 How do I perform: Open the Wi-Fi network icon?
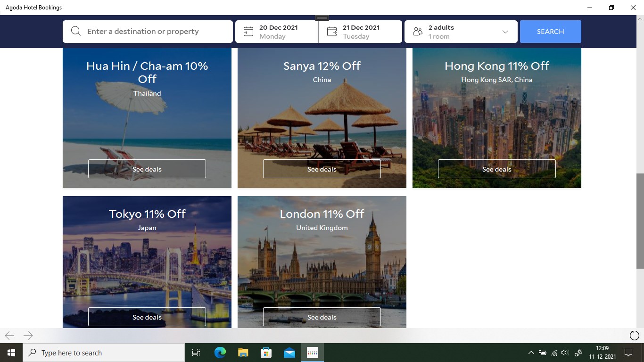click(x=554, y=353)
